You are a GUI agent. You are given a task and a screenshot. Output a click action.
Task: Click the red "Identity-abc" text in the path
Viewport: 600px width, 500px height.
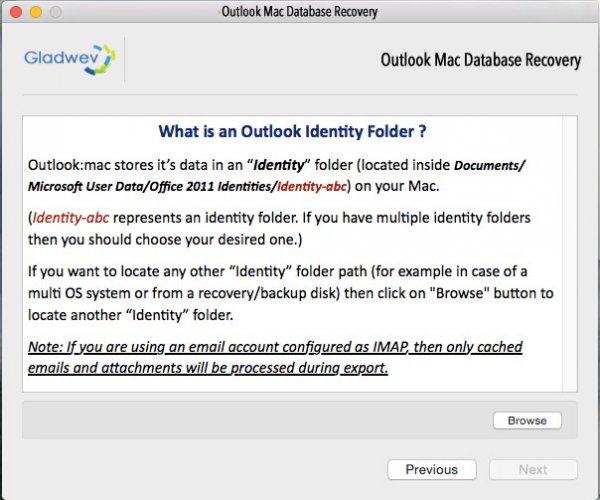pyautogui.click(x=312, y=186)
